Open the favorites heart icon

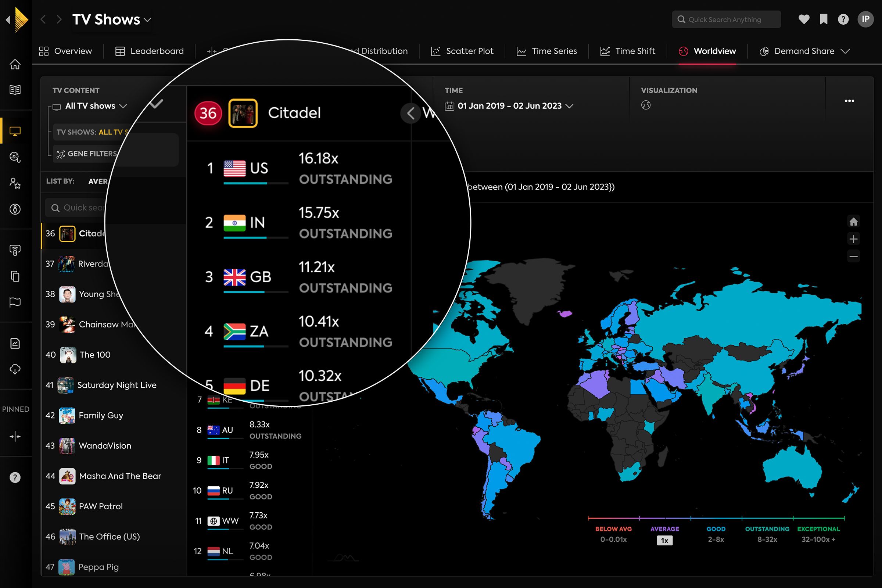[804, 19]
